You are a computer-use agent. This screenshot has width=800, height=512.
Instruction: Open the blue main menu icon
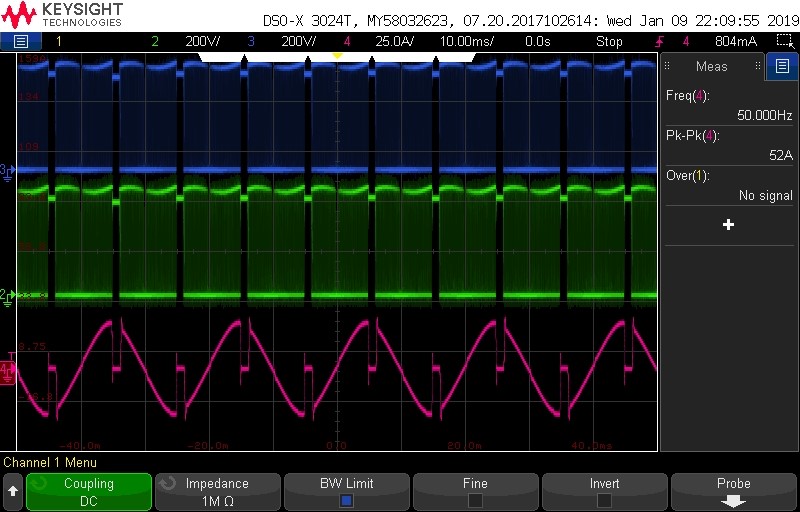pos(21,41)
